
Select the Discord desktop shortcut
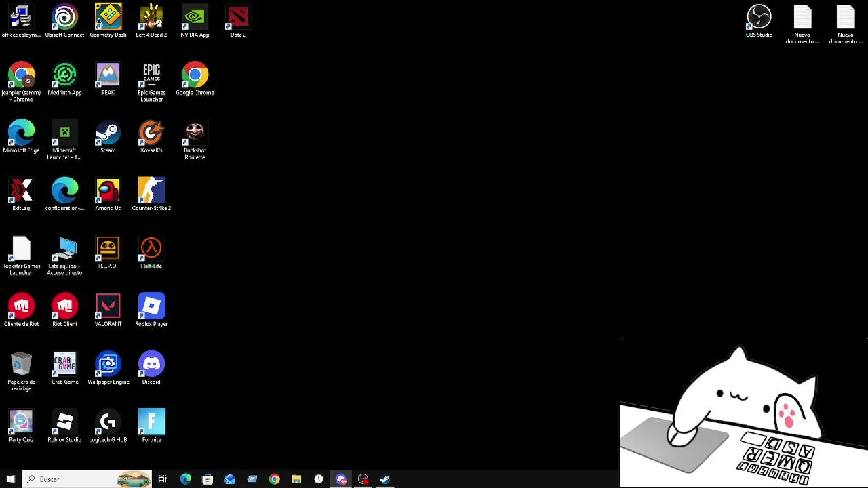(151, 368)
